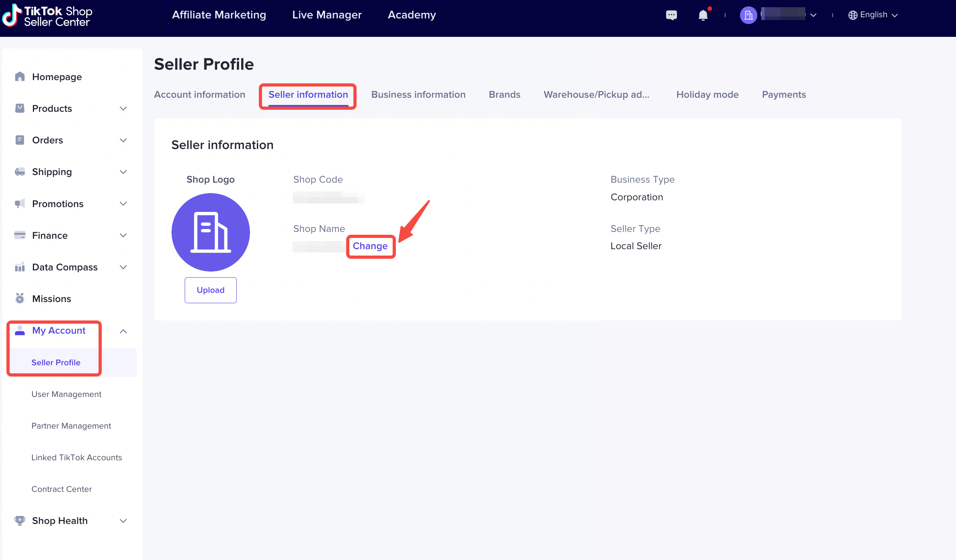This screenshot has height=560, width=956.
Task: Switch to the Business information tab
Action: (x=418, y=95)
